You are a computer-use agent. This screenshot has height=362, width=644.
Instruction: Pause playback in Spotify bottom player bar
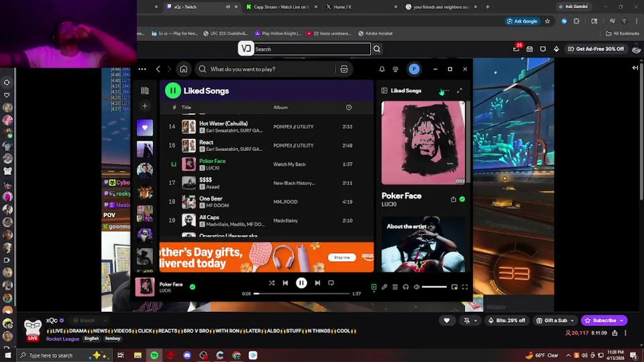pyautogui.click(x=301, y=283)
